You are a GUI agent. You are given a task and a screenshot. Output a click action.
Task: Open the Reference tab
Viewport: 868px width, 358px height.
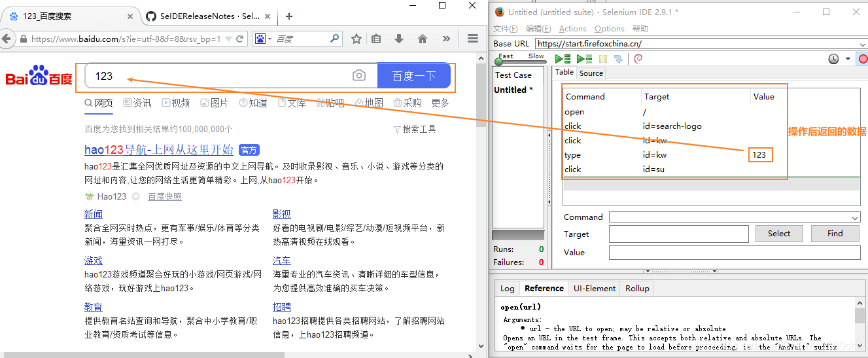point(544,288)
